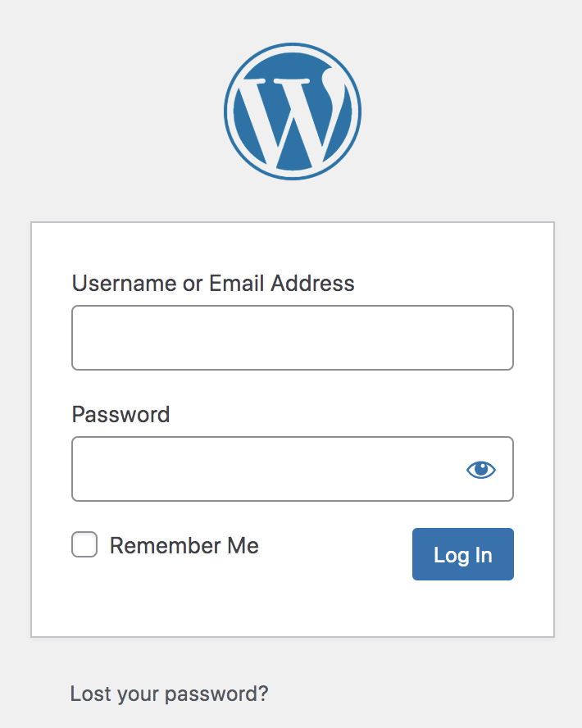This screenshot has height=728, width=582.
Task: Check the Remember Me box before logging in
Action: tap(84, 544)
